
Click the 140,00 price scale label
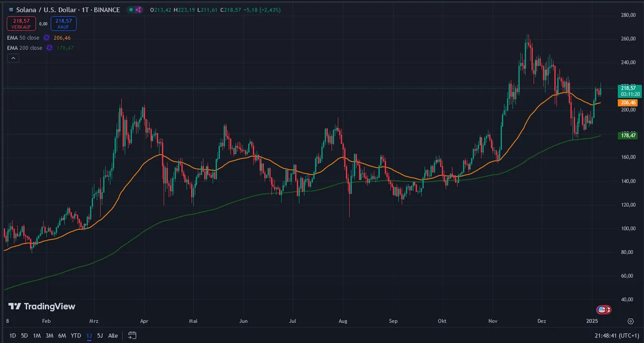pyautogui.click(x=628, y=181)
